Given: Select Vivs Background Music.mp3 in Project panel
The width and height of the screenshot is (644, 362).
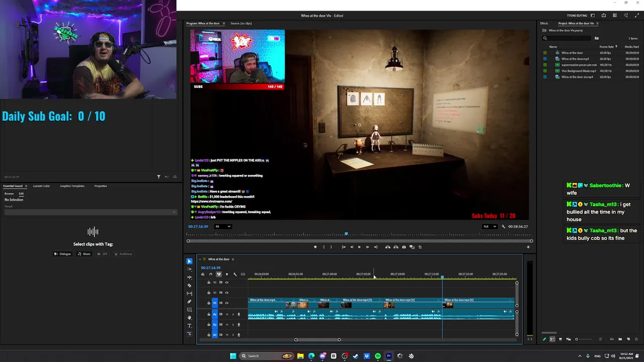Looking at the screenshot, I should (579, 71).
